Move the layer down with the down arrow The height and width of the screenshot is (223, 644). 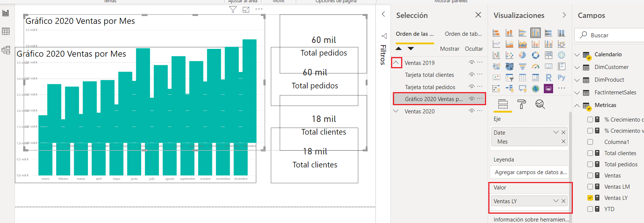(x=410, y=48)
